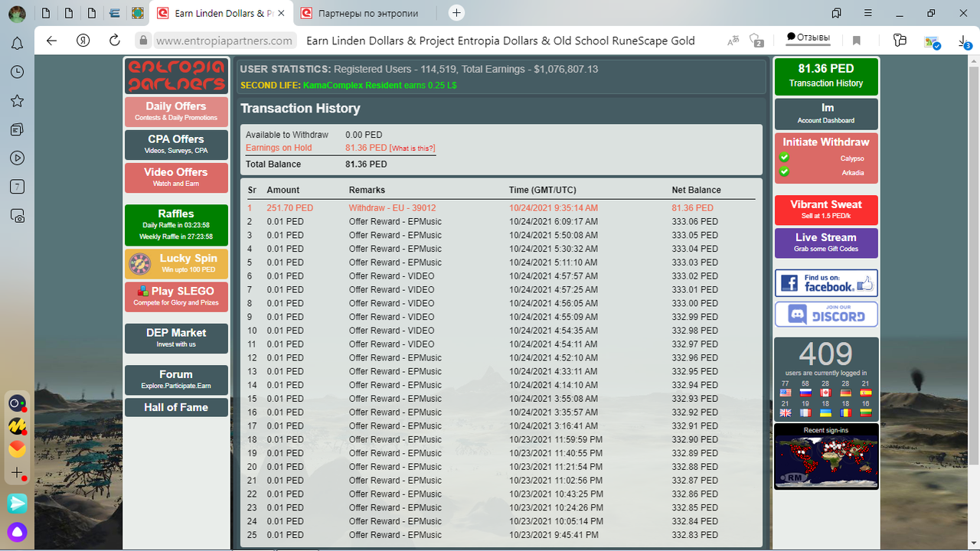Click the timestamp 10/24/2021 4:57:57 AM
The image size is (980, 551).
point(554,276)
